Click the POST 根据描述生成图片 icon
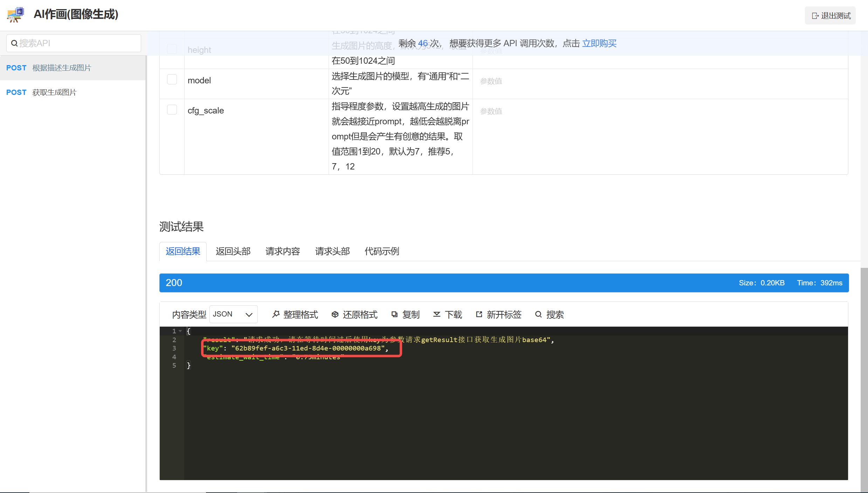 [71, 67]
